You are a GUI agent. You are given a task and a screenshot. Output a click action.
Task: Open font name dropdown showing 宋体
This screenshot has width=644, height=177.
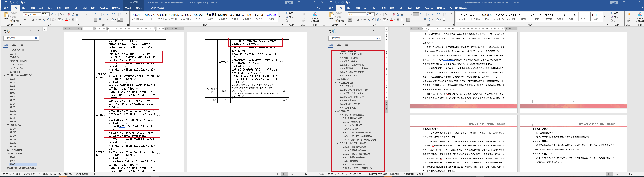[x=365, y=14]
